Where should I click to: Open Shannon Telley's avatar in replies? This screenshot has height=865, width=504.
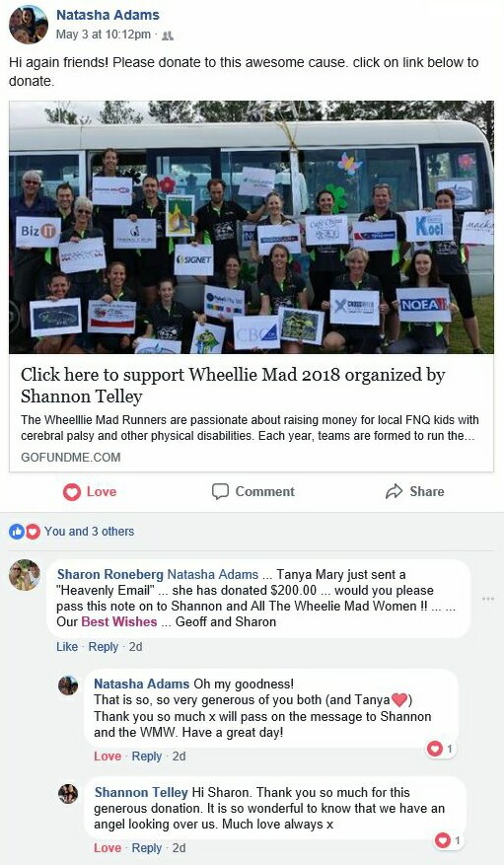pyautogui.click(x=68, y=794)
